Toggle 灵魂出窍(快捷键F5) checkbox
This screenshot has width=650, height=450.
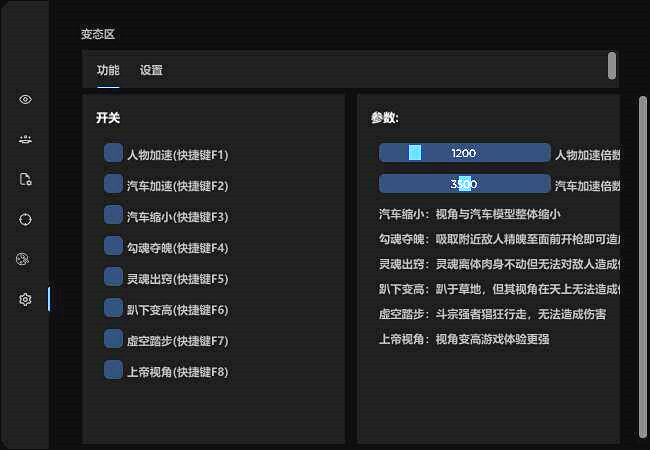point(113,277)
